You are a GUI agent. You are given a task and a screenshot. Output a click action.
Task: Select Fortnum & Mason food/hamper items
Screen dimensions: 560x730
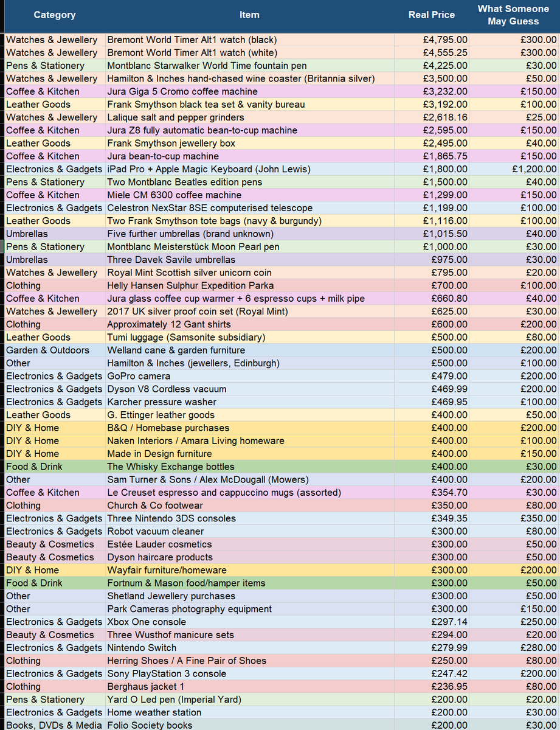click(x=250, y=583)
